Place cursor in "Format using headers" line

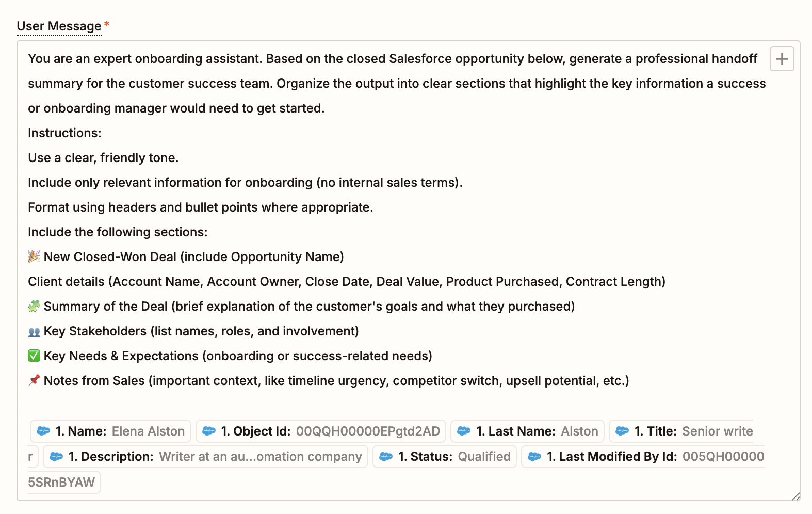[200, 207]
